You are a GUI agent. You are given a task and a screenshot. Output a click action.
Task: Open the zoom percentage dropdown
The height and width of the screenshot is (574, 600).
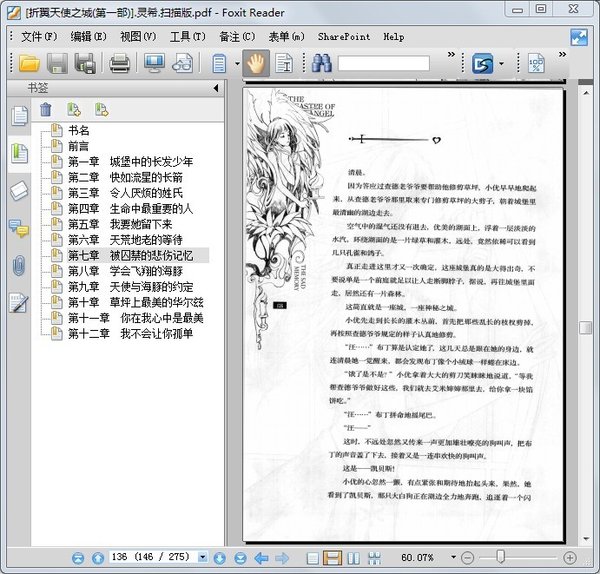pos(453,557)
